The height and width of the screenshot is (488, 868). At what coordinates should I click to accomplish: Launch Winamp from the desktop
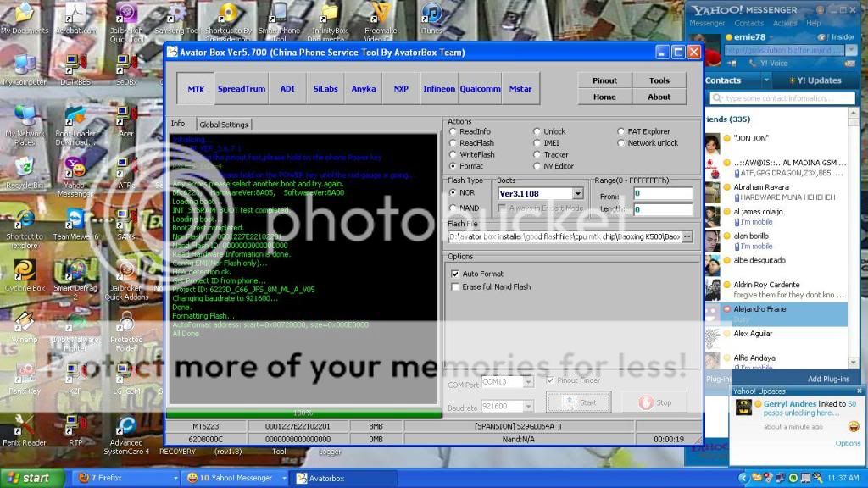(25, 322)
